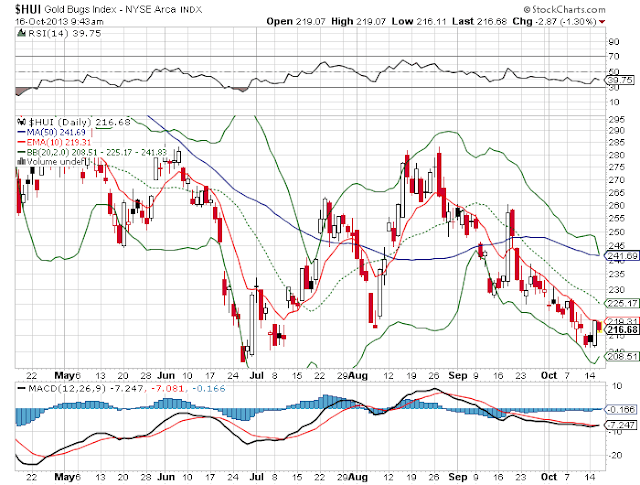Screen dimensions: 640x485
Task: Click the MACD(12,26,9) legend label
Action: coord(67,388)
